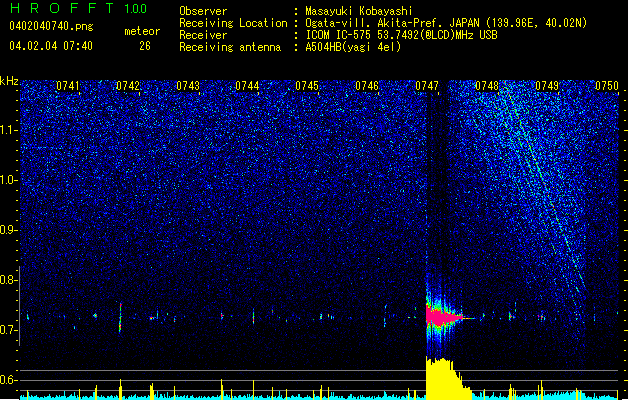Click the 'meteor' label
Screen dimensions: 629x400
(142, 31)
